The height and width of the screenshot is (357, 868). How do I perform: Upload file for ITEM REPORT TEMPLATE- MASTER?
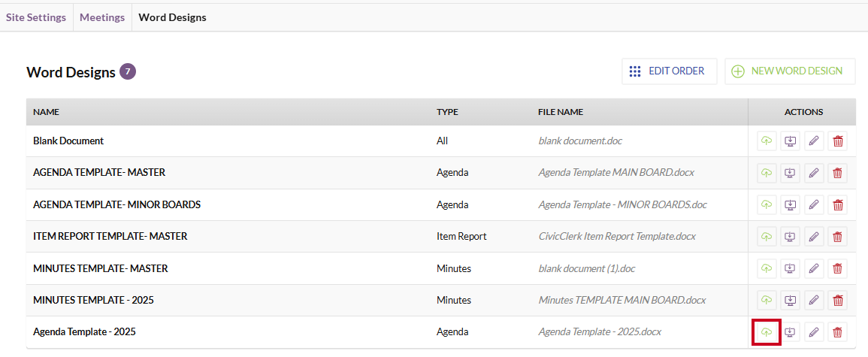pyautogui.click(x=766, y=237)
